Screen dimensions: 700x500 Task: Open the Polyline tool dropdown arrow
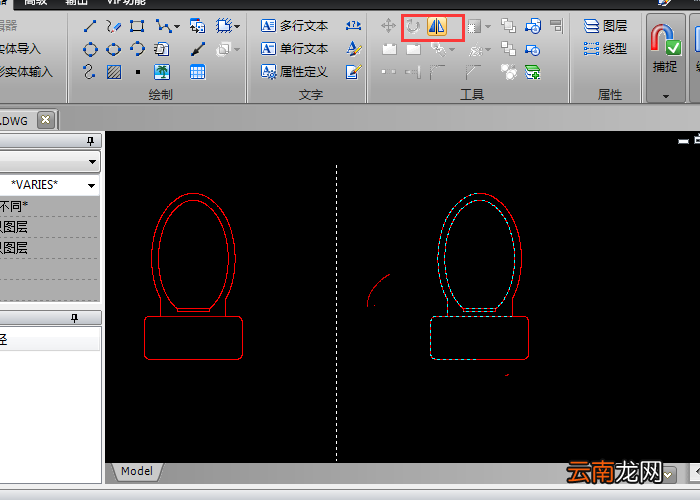[x=177, y=27]
